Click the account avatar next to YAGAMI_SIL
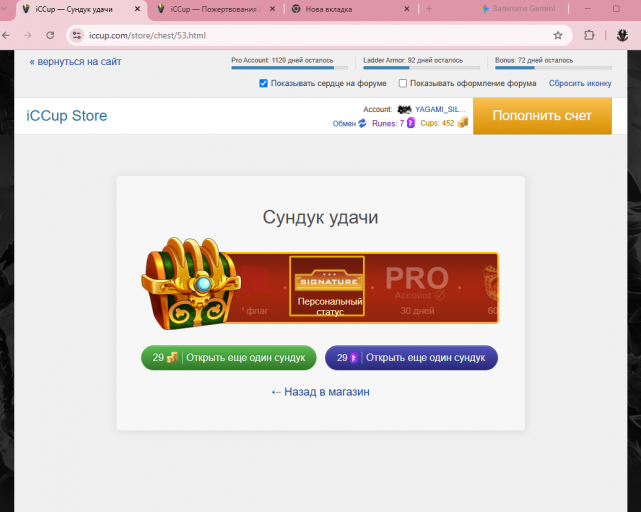This screenshot has width=641, height=512. point(404,109)
